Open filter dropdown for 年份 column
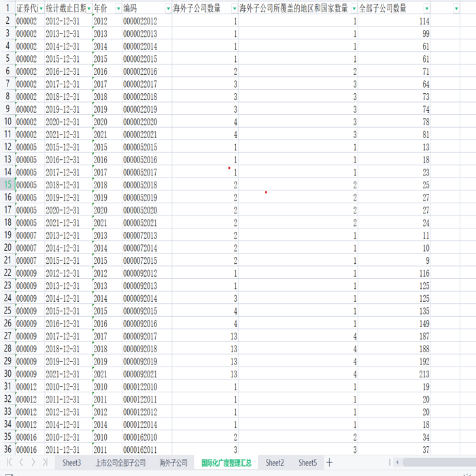476x476 pixels. [x=118, y=8]
